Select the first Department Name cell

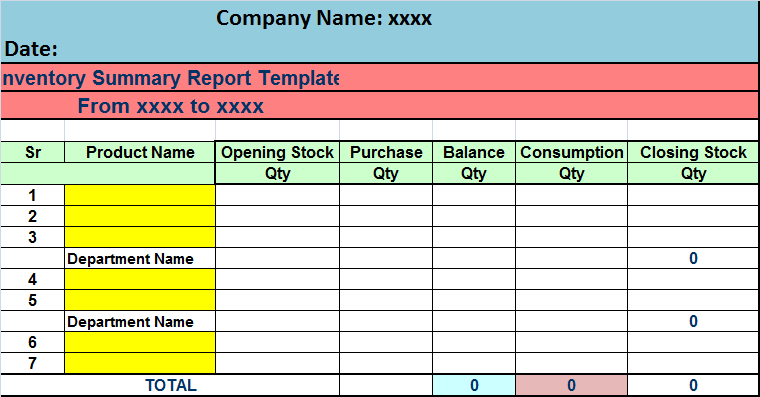(140, 258)
